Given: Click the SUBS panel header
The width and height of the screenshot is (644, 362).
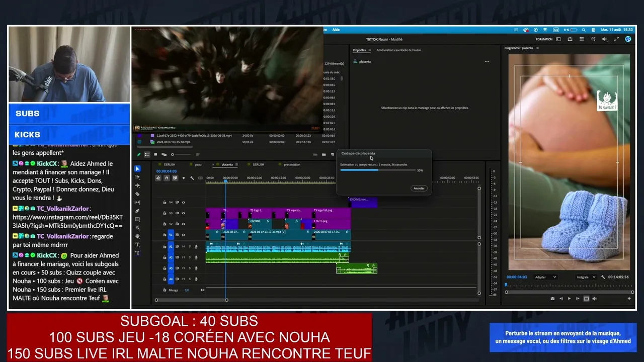Looking at the screenshot, I should [69, 114].
